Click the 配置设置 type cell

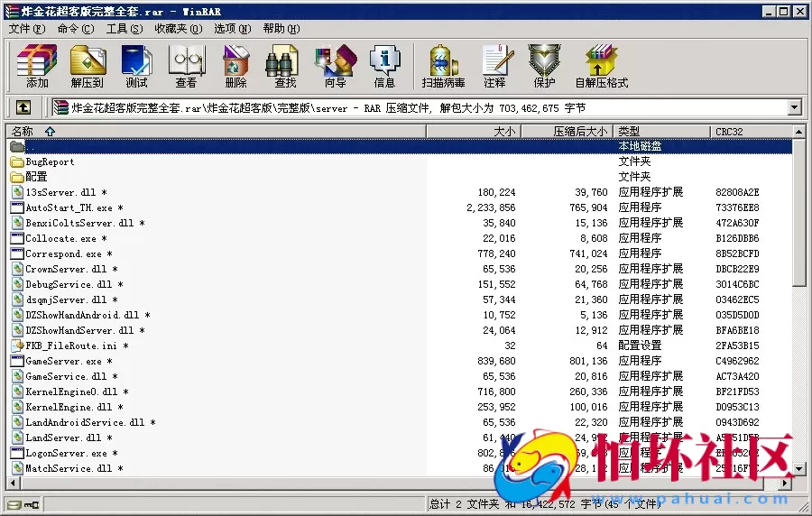click(x=640, y=346)
